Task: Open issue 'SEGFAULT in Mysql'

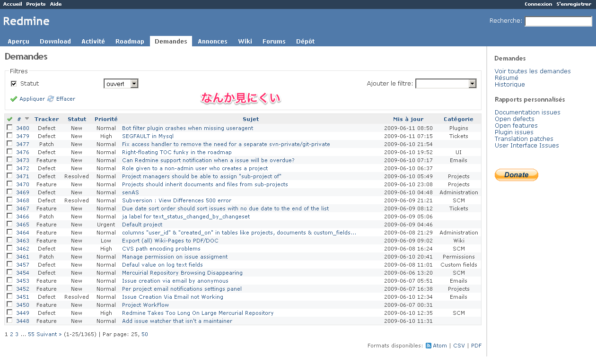Action: point(148,136)
